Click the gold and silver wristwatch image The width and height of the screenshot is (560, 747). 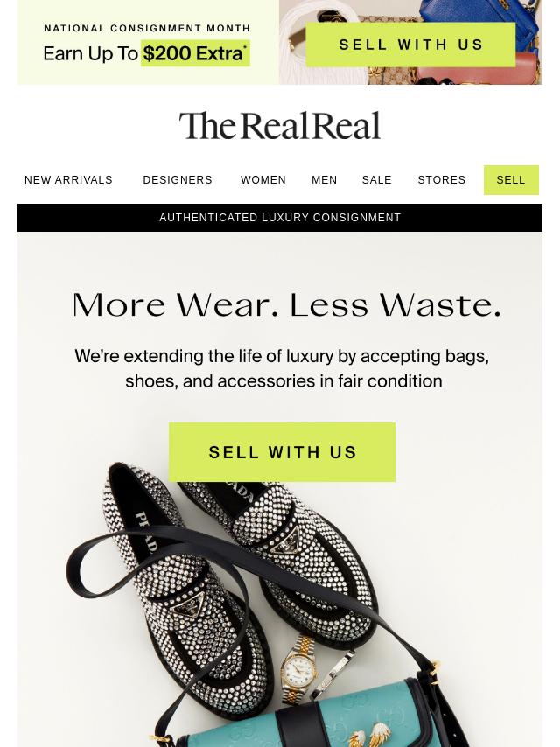(x=298, y=668)
